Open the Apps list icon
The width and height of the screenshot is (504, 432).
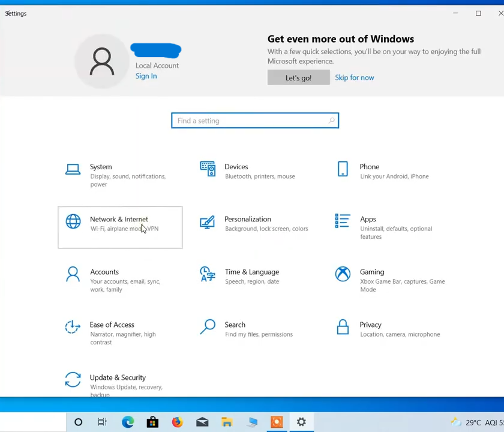pyautogui.click(x=343, y=221)
